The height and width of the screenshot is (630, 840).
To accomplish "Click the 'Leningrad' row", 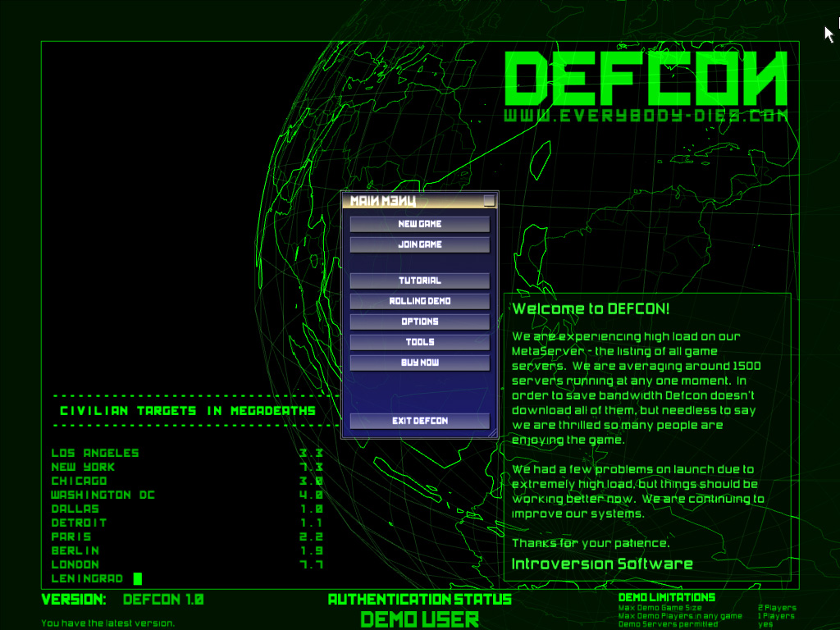I will coord(97,578).
